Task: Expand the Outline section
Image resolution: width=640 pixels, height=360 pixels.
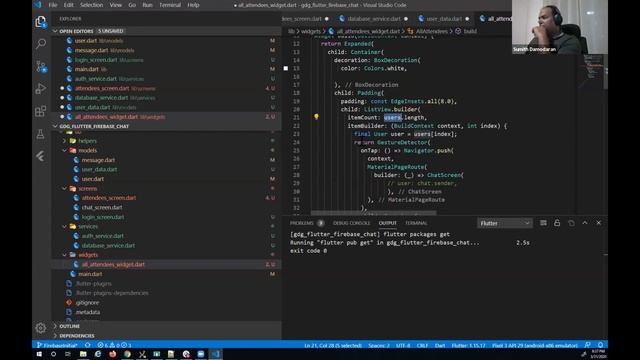Action: (56, 326)
